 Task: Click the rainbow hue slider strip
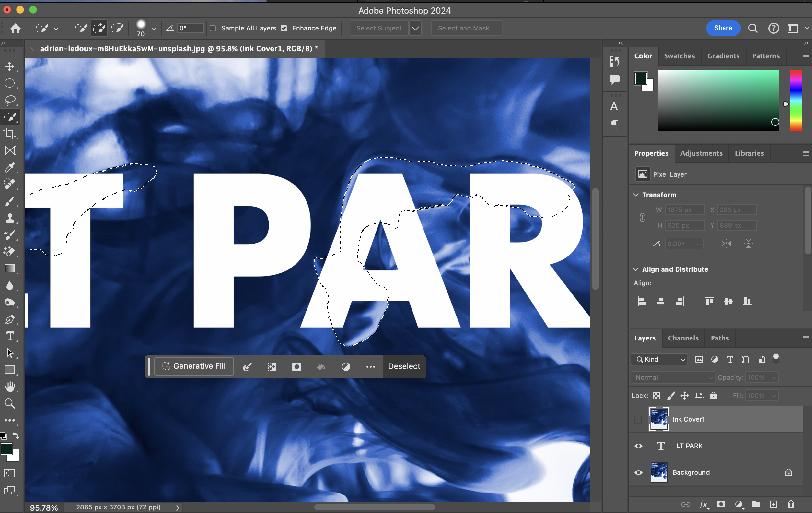(795, 100)
